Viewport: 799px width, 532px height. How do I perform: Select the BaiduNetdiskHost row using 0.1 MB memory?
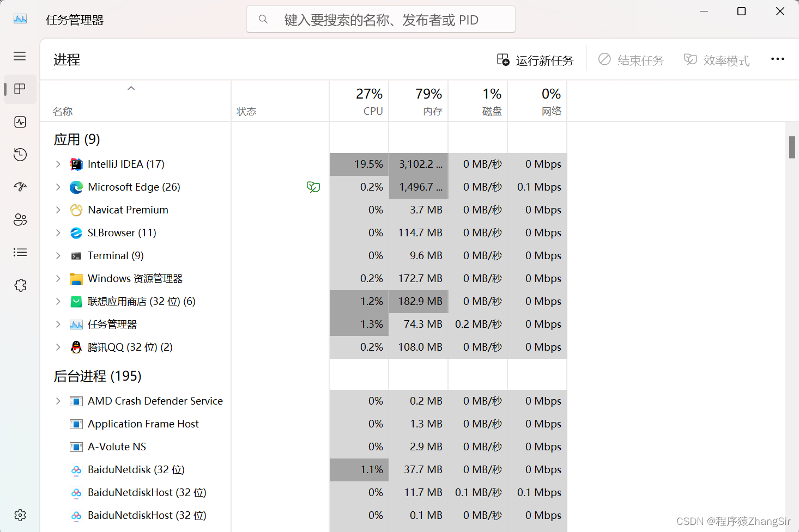click(x=304, y=516)
